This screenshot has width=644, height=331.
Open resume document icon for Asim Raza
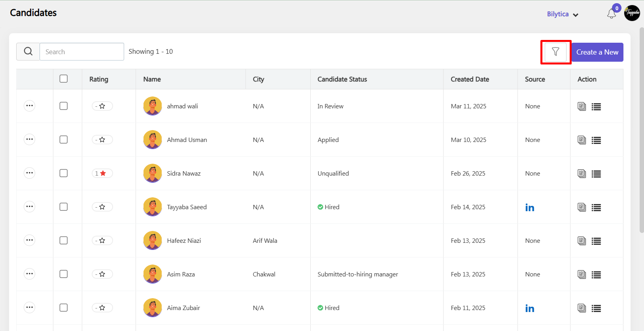[582, 274]
